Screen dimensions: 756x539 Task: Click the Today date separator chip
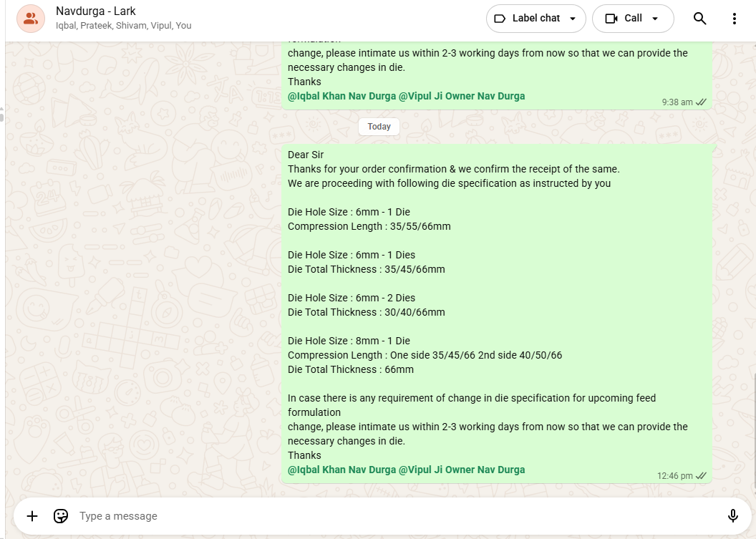pos(379,127)
